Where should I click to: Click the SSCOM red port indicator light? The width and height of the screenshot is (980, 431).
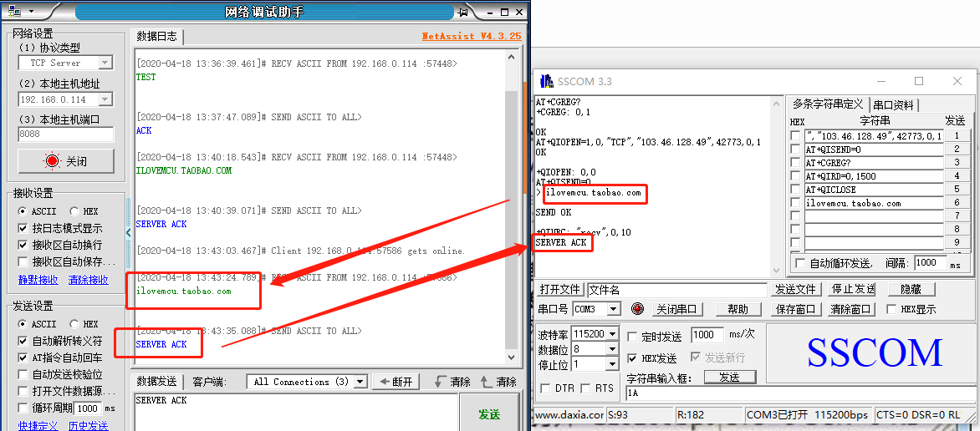pos(637,308)
